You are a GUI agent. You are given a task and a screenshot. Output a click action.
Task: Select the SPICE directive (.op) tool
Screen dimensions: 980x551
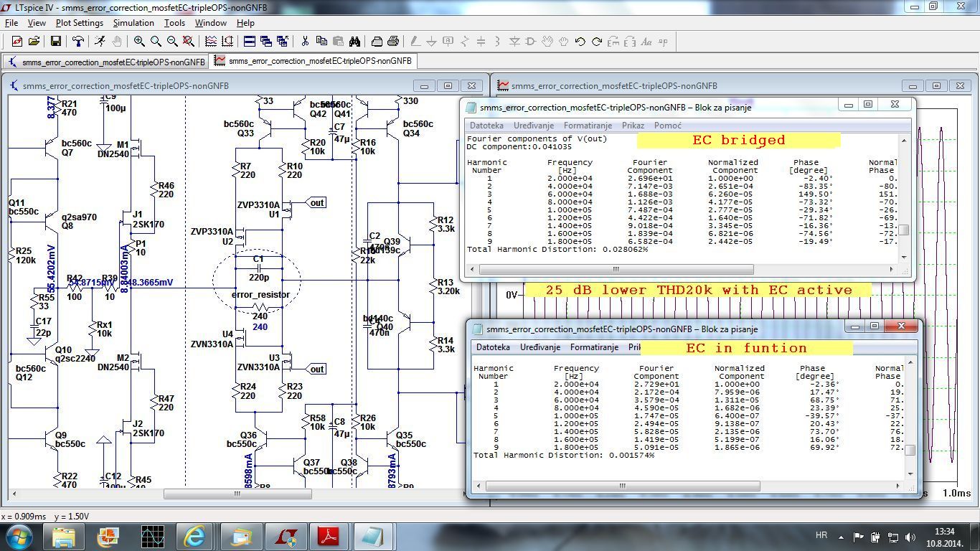[x=664, y=42]
